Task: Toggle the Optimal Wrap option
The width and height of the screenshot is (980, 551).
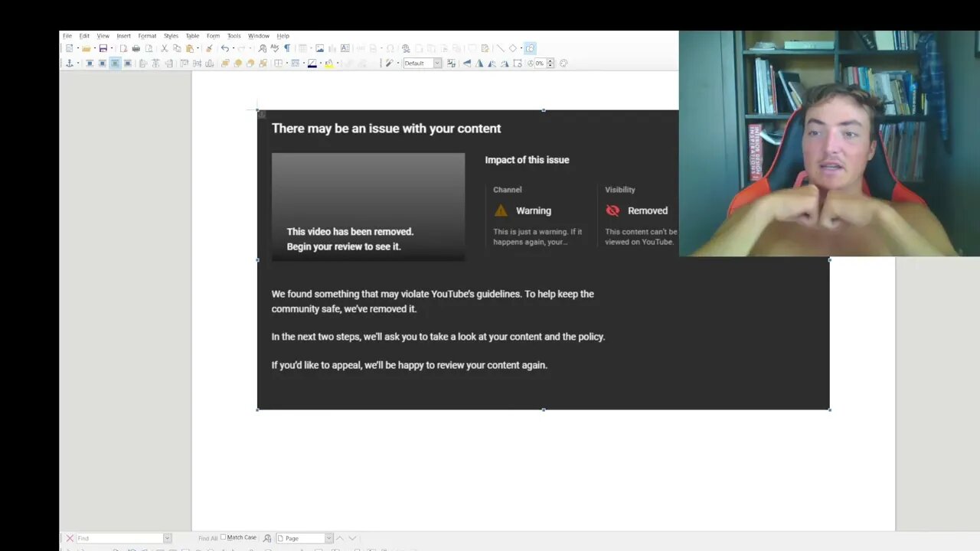Action: [115, 64]
